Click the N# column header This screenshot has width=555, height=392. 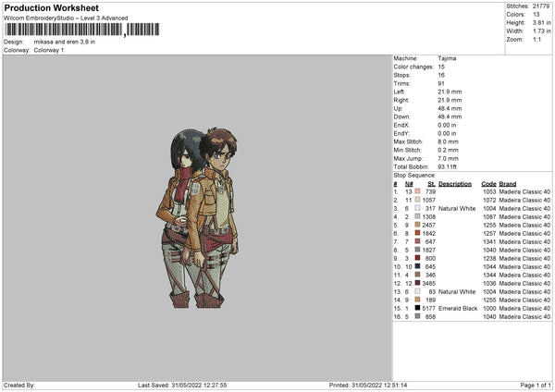click(409, 184)
